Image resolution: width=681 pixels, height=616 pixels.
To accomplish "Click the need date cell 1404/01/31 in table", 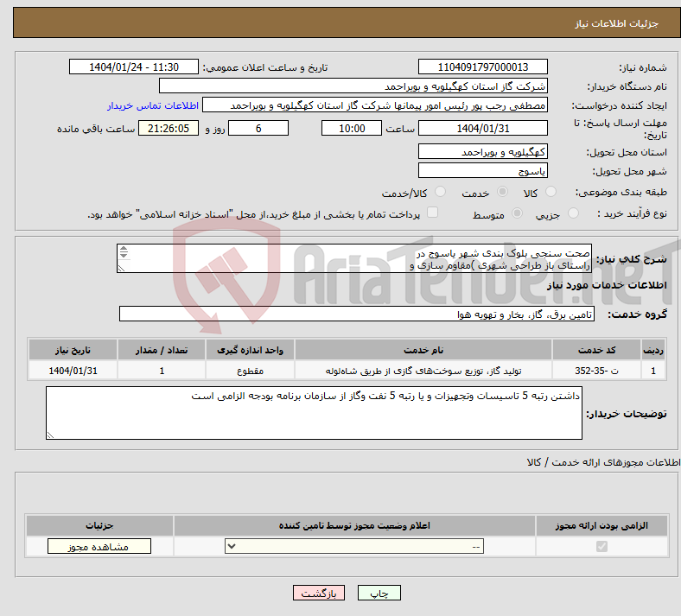I will (x=73, y=371).
